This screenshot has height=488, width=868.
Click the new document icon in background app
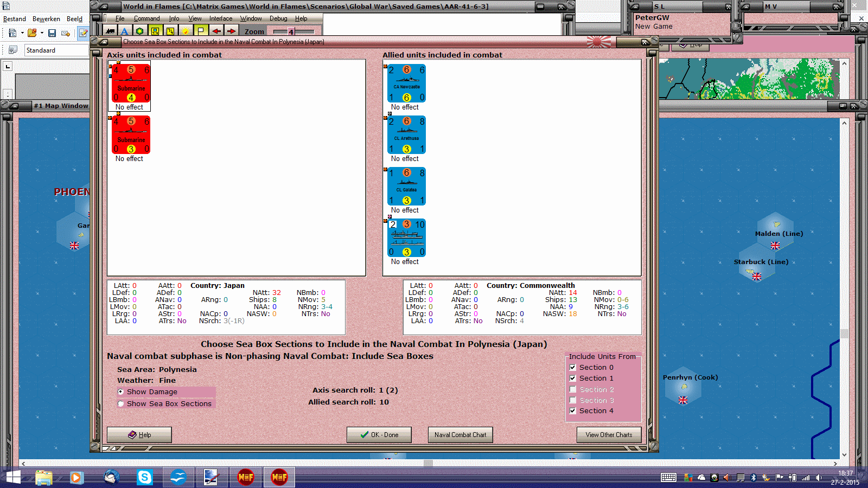tap(12, 33)
